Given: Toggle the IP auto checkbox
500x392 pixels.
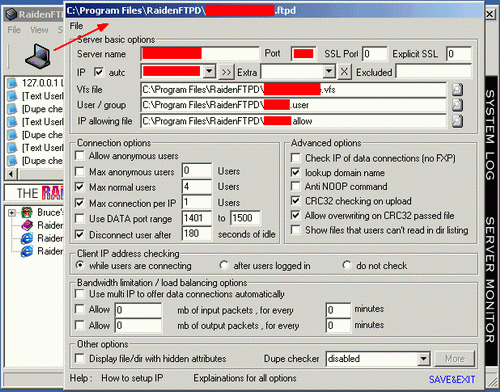Looking at the screenshot, I should click(x=99, y=72).
